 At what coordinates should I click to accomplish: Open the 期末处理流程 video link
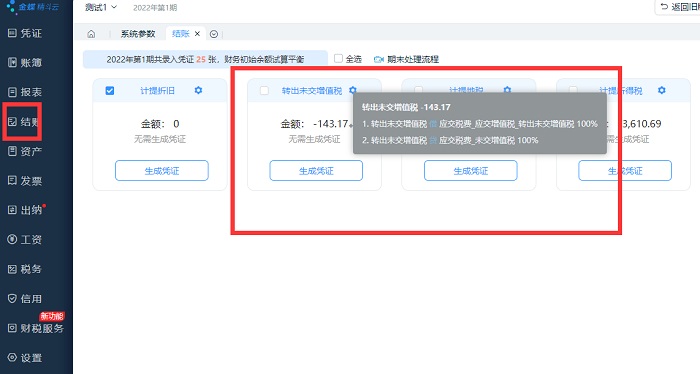pyautogui.click(x=406, y=59)
